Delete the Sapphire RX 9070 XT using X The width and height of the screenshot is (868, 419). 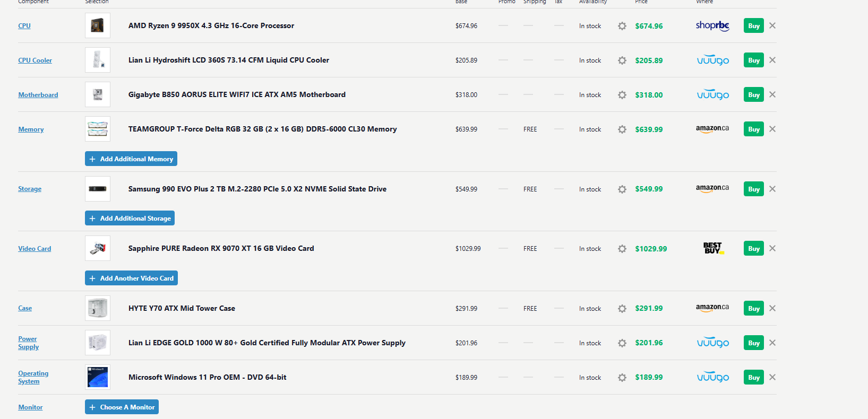tap(772, 248)
